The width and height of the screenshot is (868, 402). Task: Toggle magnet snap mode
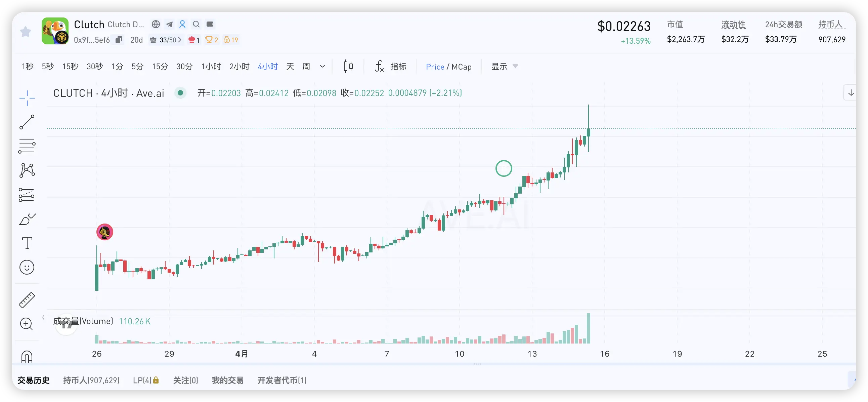click(x=27, y=356)
